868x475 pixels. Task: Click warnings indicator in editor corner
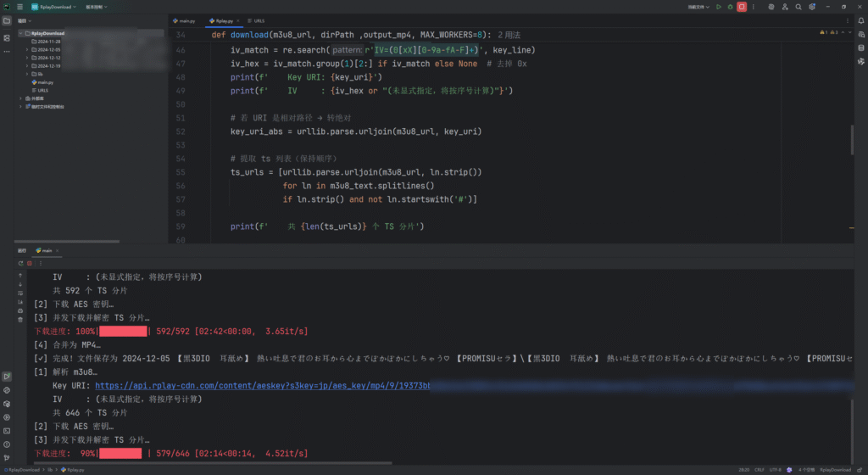click(x=829, y=33)
